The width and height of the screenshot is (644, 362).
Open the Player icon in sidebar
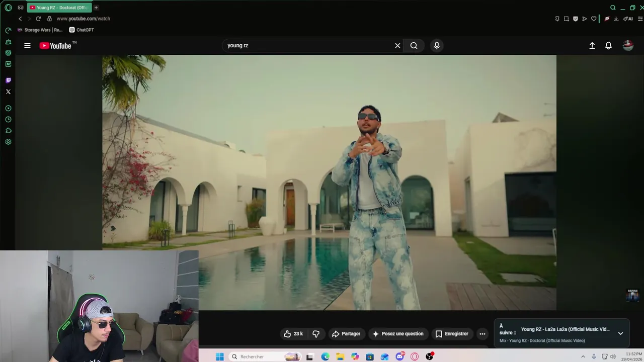[8, 108]
